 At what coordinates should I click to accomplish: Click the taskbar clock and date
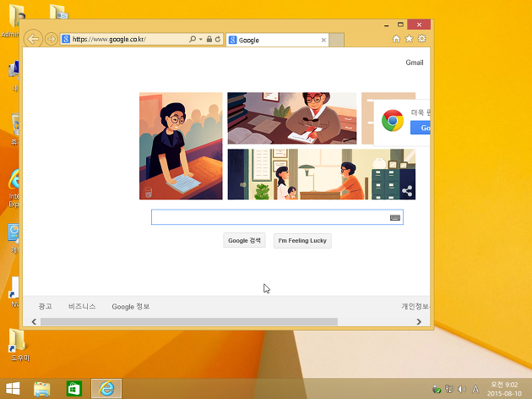[504, 389]
